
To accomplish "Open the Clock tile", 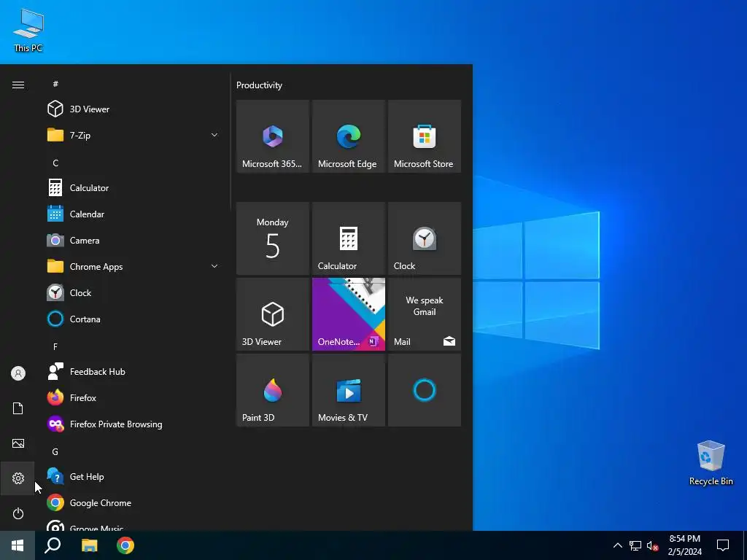I will coord(425,238).
